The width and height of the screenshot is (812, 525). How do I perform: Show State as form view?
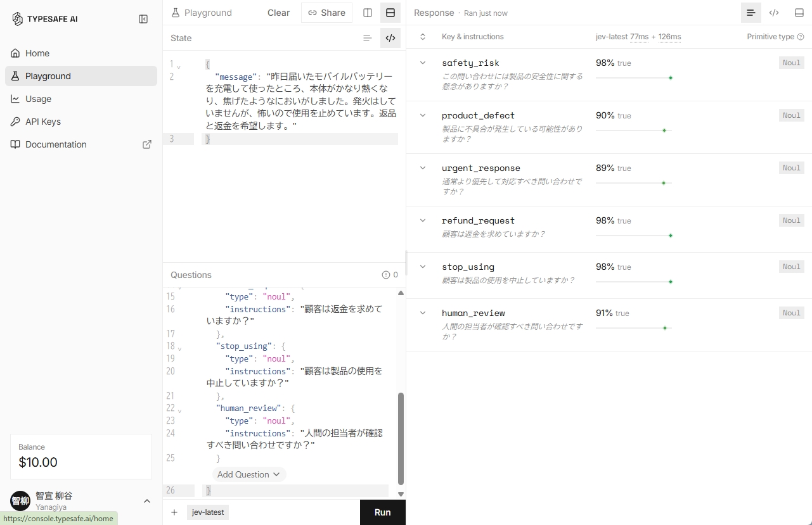368,38
